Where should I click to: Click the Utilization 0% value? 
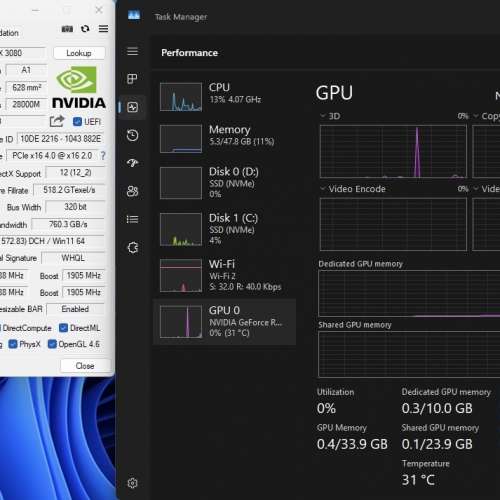[x=326, y=408]
